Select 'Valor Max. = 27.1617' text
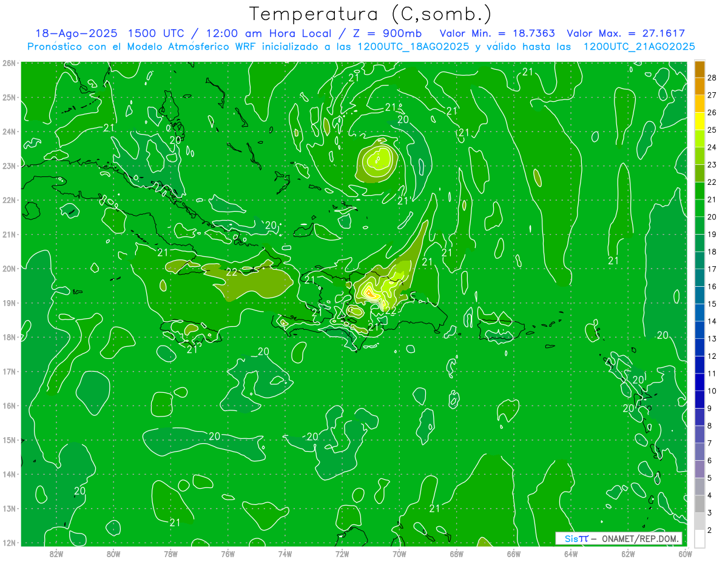728x562 pixels. (626, 33)
